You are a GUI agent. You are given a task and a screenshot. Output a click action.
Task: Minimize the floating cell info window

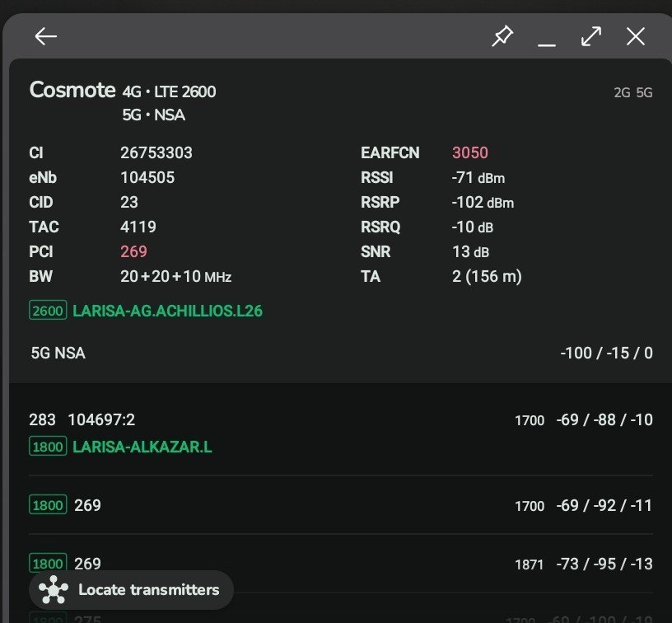click(547, 44)
